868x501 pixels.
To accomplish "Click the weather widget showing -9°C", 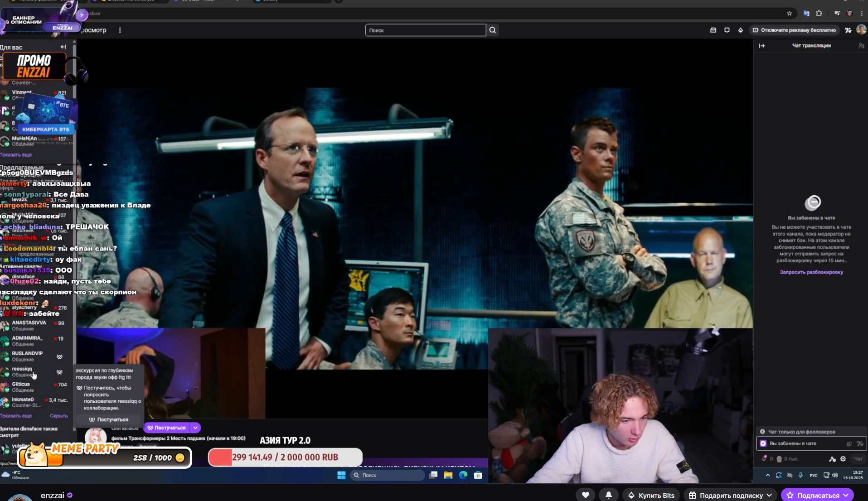I will [x=15, y=475].
